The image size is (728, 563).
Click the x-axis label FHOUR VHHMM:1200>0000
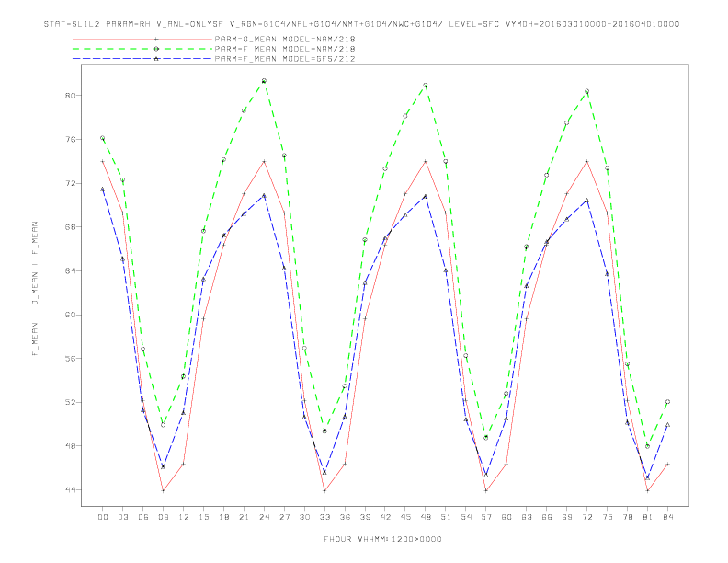tap(382, 539)
